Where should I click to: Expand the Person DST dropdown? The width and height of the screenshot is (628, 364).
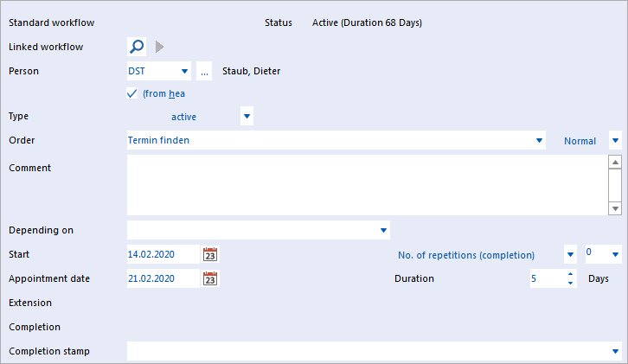click(184, 71)
